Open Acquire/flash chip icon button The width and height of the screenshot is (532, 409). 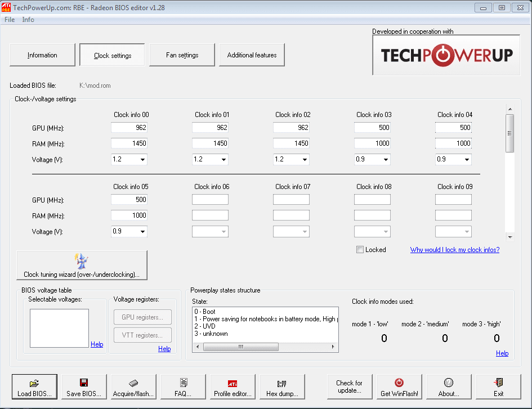click(x=133, y=386)
